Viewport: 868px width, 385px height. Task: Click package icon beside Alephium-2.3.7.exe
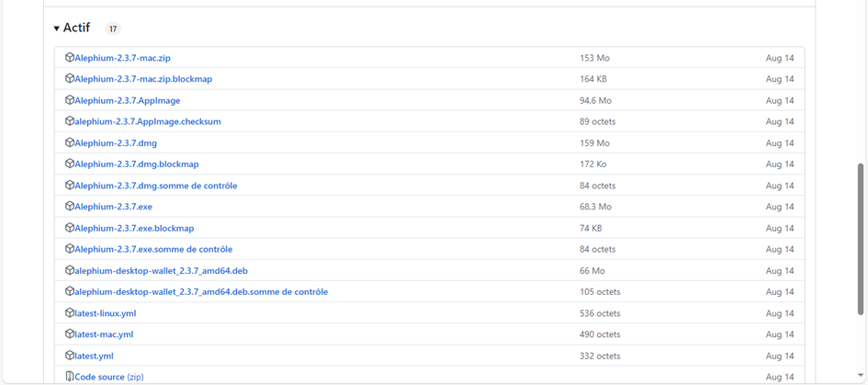[x=70, y=206]
